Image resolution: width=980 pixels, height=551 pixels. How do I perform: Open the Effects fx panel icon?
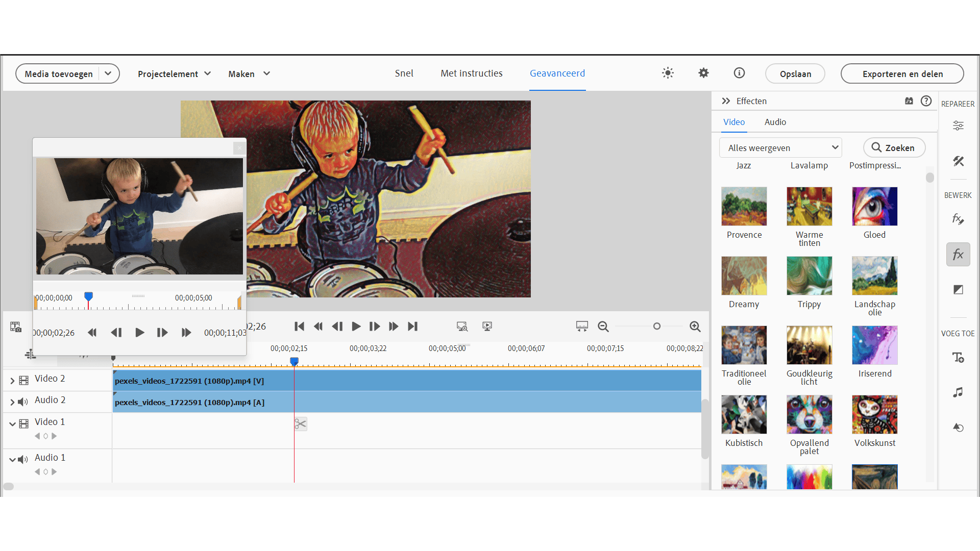[958, 254]
